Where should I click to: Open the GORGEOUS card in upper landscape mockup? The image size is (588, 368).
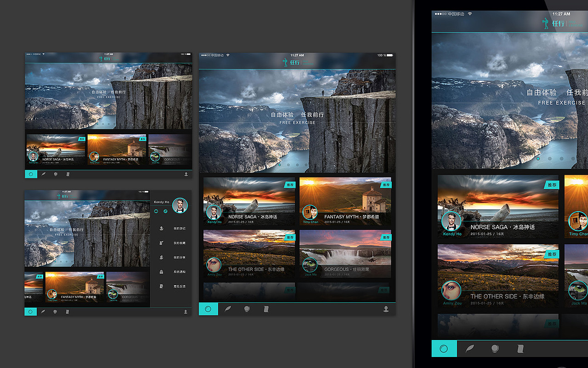point(170,149)
